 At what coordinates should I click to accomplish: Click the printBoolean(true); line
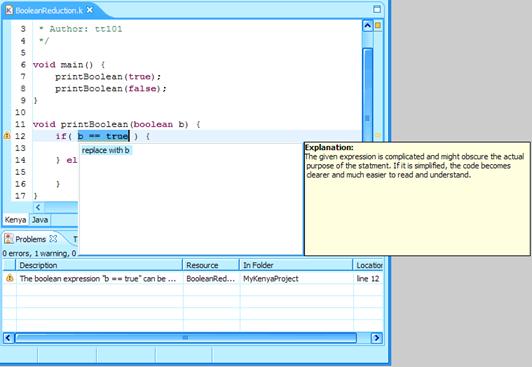pyautogui.click(x=108, y=77)
